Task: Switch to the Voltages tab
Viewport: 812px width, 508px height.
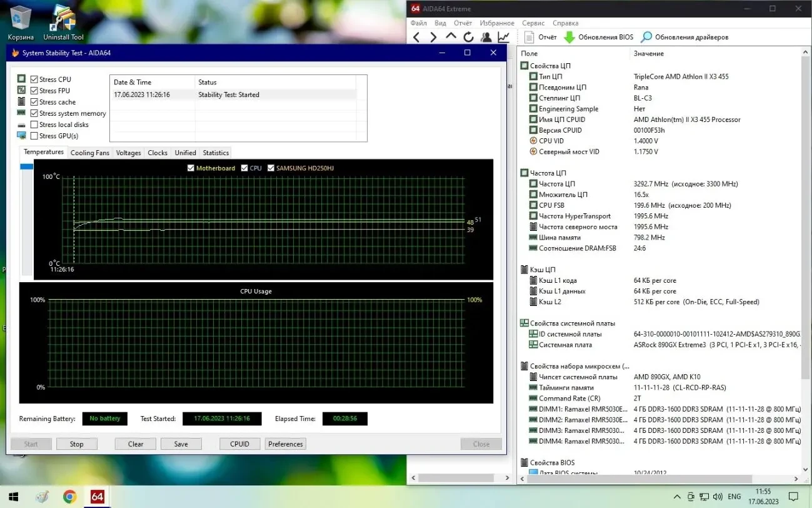Action: click(128, 152)
